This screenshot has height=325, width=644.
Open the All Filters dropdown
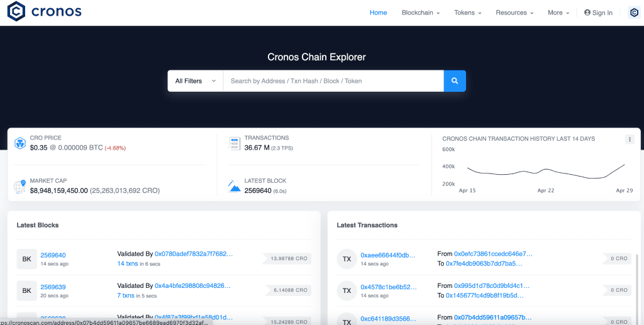click(x=195, y=81)
